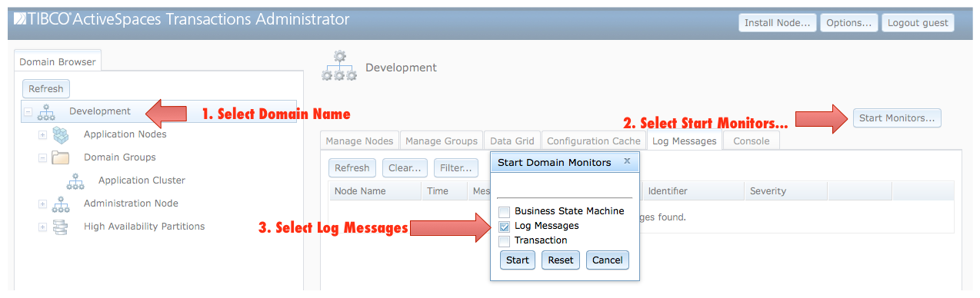This screenshot has width=980, height=298.
Task: Open the Options... dialog button
Action: point(848,23)
